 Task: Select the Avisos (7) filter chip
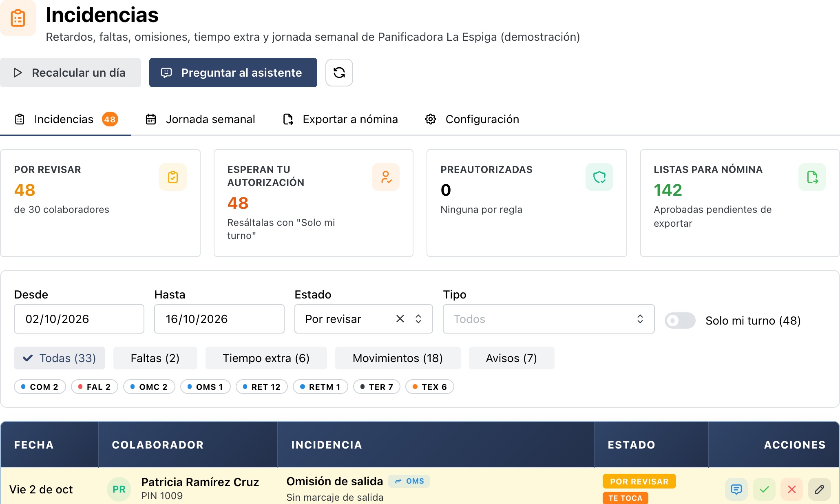tap(512, 358)
